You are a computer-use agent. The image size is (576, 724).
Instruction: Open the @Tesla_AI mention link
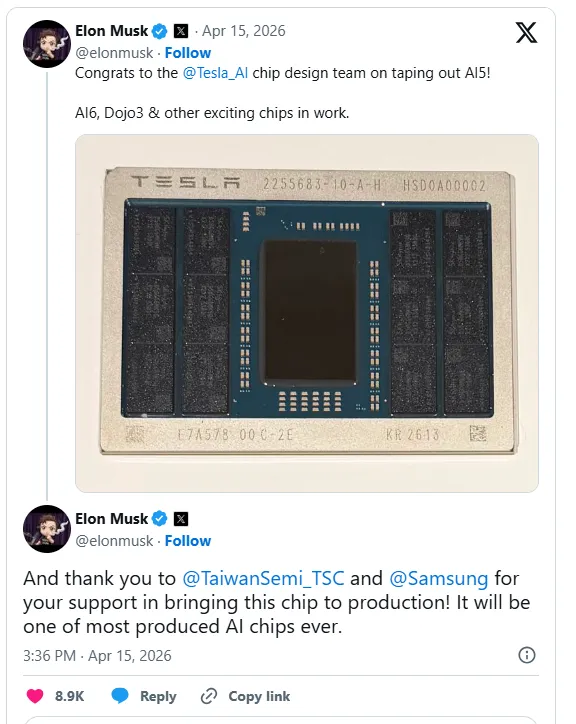tap(215, 73)
